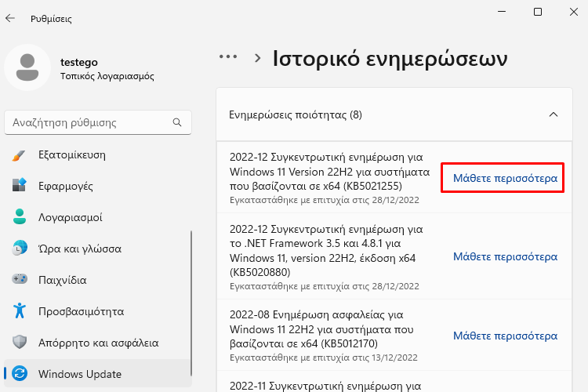Click the Προσβασιμότητα accessibility icon

pos(20,310)
